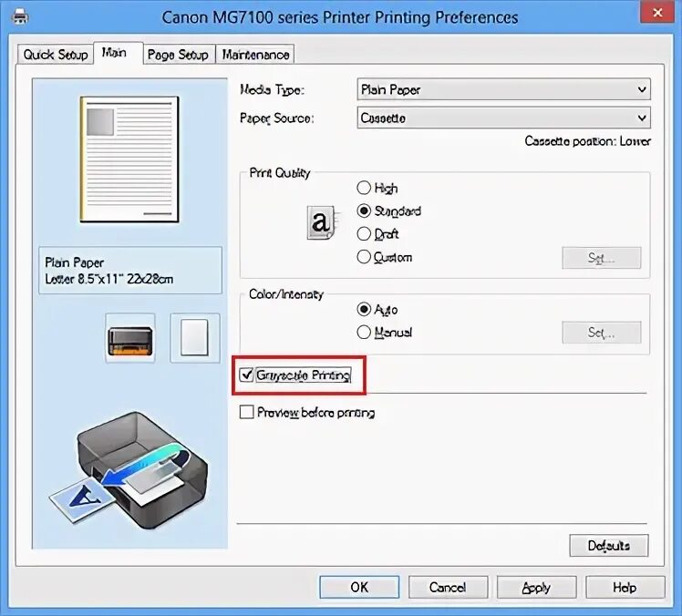Click the 'Letter 8.5"x11" 22x28cm' text

(x=109, y=279)
